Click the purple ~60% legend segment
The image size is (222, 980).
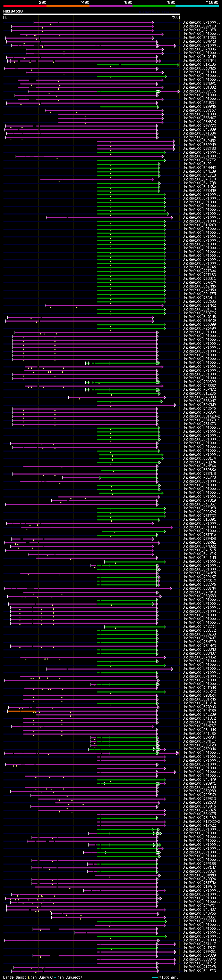tap(111, 7)
